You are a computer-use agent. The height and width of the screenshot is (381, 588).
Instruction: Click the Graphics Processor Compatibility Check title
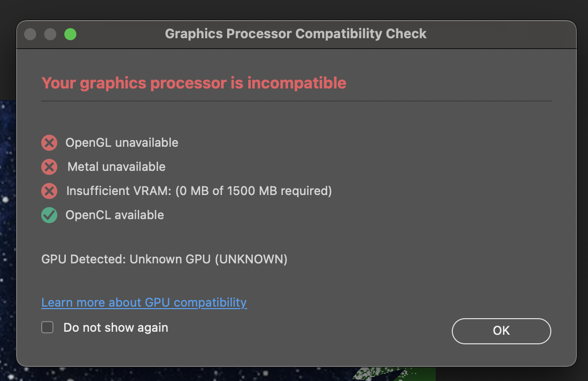(x=296, y=34)
